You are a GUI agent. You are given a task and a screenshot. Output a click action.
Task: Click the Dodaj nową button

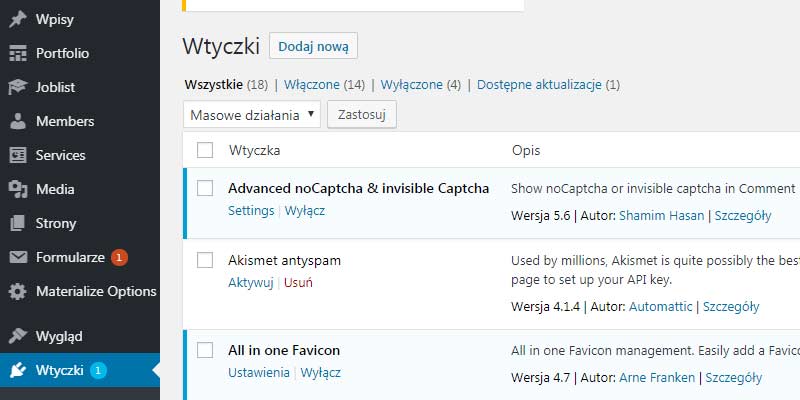[x=313, y=46]
